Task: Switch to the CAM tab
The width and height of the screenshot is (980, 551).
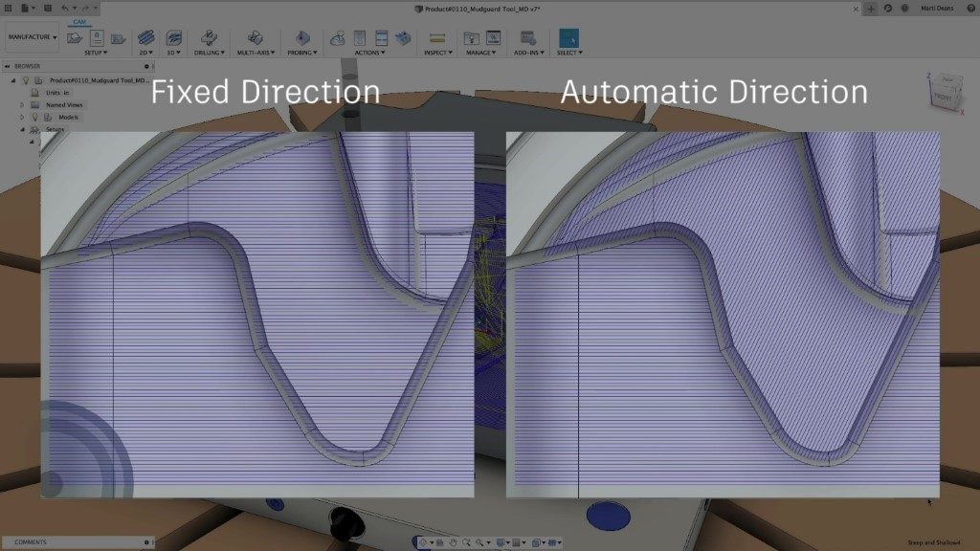Action: (78, 21)
